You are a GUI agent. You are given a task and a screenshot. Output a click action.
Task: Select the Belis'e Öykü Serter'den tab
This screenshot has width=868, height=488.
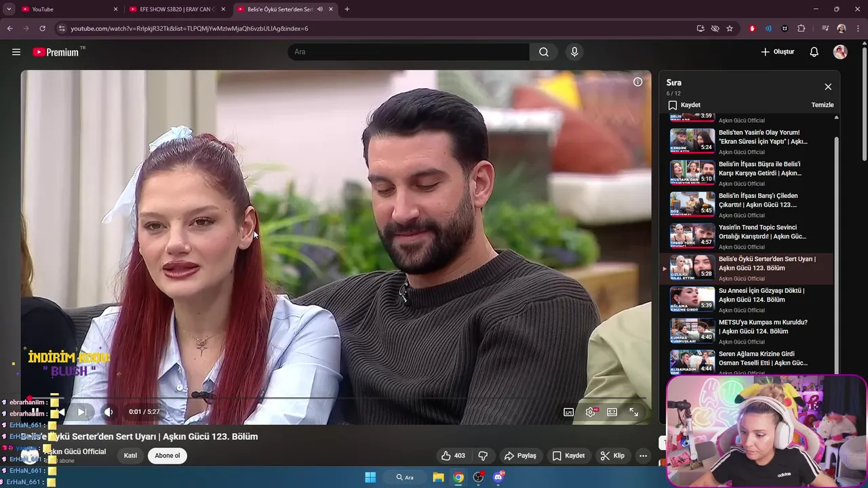[285, 9]
